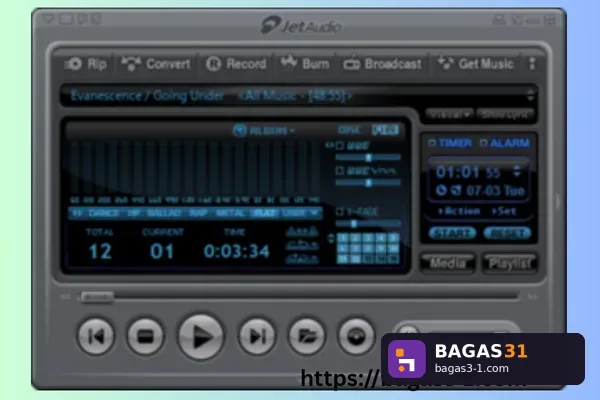Open the Rip tool
This screenshot has width=600, height=400.
click(85, 64)
